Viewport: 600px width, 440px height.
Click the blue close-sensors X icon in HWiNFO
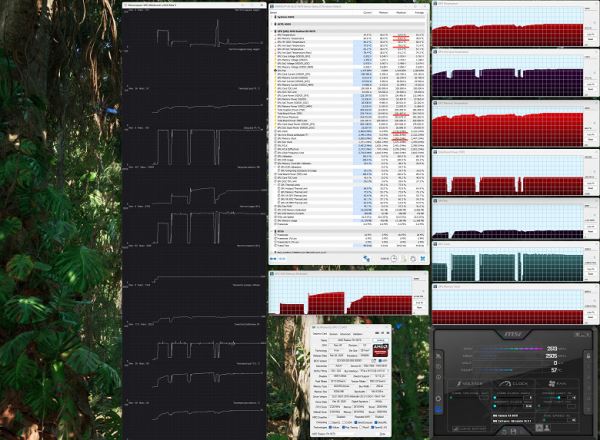(x=423, y=259)
